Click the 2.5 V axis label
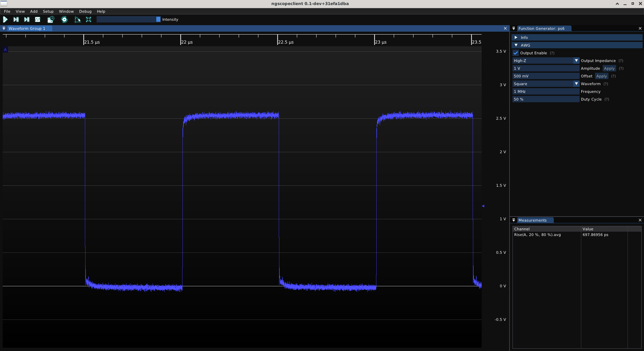This screenshot has height=351, width=644. click(501, 118)
